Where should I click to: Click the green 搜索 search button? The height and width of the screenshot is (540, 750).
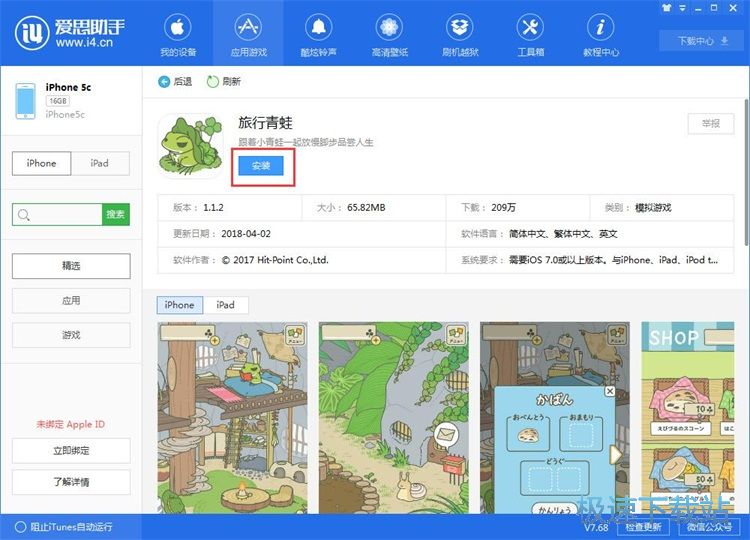point(116,214)
